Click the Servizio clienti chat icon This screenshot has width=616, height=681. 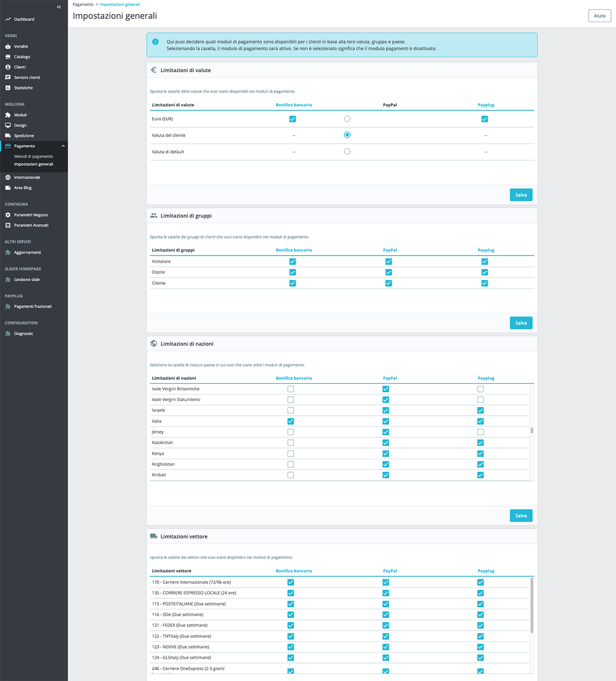click(x=8, y=77)
